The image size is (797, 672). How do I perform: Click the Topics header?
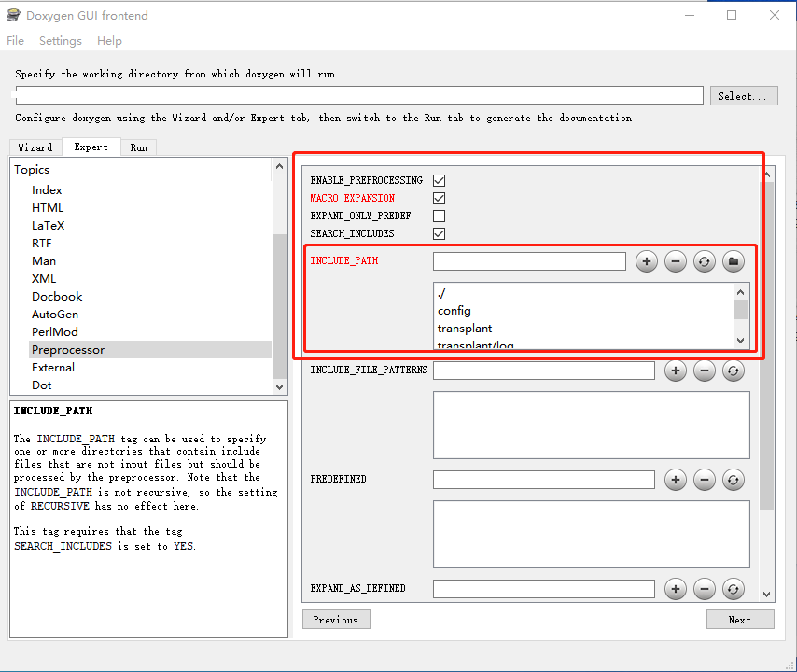point(32,170)
